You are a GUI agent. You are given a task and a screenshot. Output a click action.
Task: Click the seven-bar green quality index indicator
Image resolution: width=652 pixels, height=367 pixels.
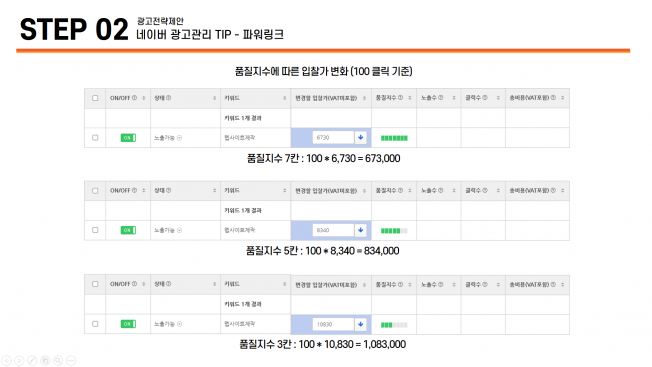click(394, 138)
